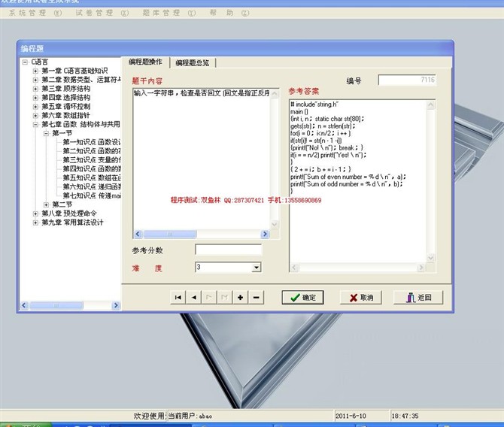Expand 第三章 顺序结构 node
The image size is (504, 427).
(x=35, y=89)
